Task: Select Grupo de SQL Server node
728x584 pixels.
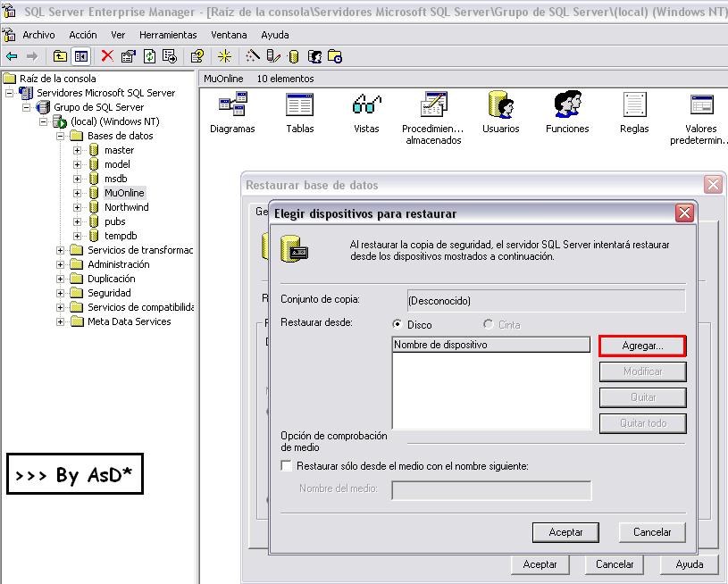Action: coord(99,107)
